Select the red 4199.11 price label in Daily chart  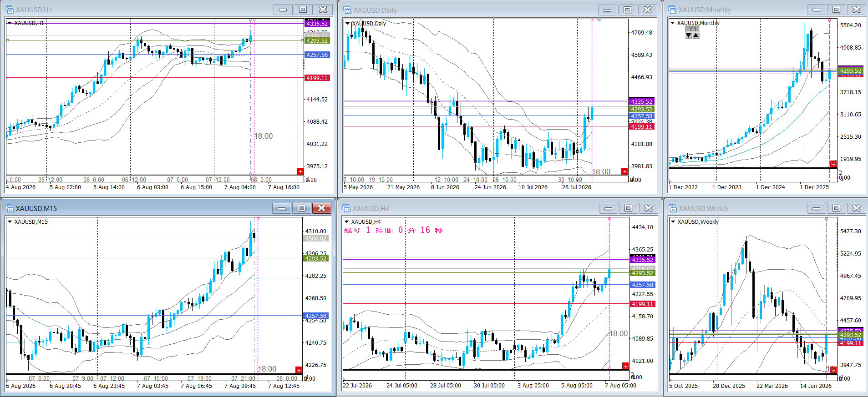pos(641,127)
